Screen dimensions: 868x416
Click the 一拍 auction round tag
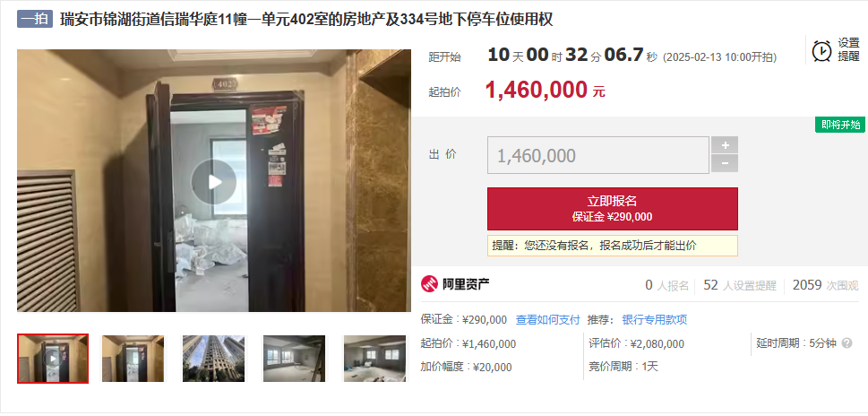pyautogui.click(x=34, y=20)
